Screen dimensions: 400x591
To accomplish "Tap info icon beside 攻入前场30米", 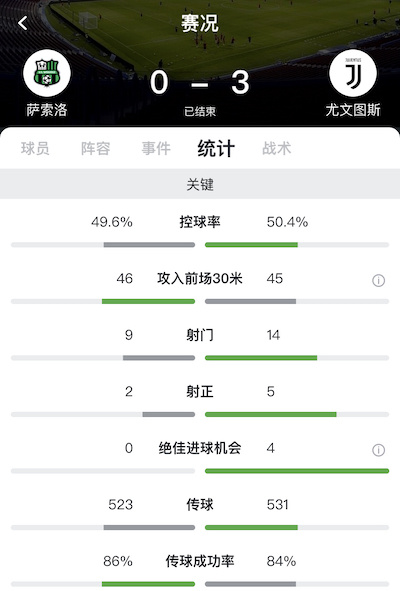I will [379, 280].
